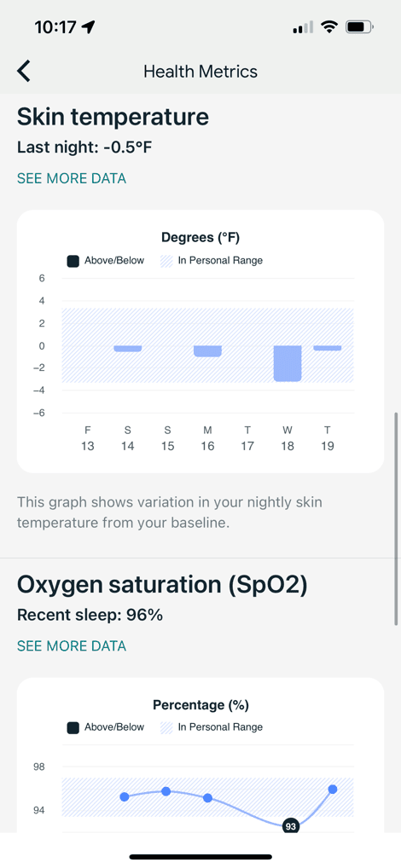Tap the In Personal Range swatch in SpO2 chart
The width and height of the screenshot is (401, 868).
[166, 727]
